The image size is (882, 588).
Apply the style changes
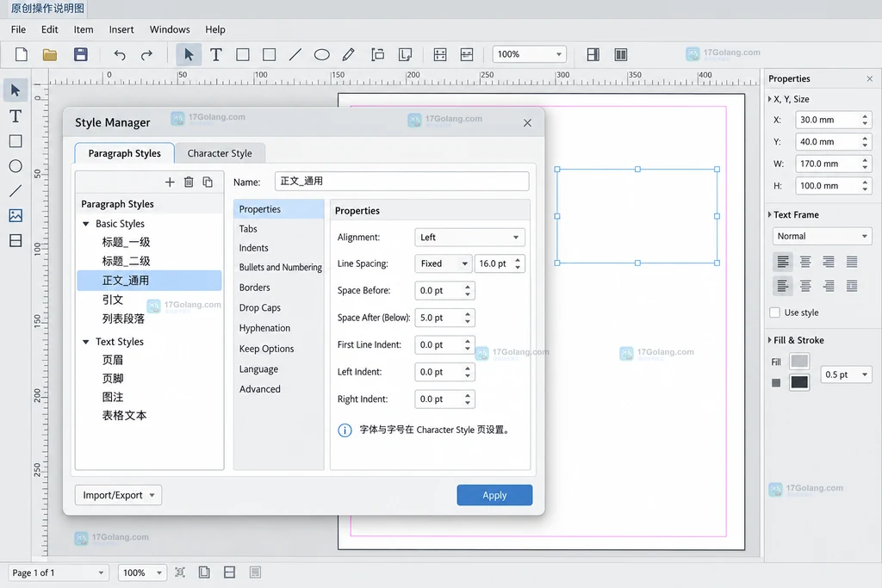(x=494, y=495)
